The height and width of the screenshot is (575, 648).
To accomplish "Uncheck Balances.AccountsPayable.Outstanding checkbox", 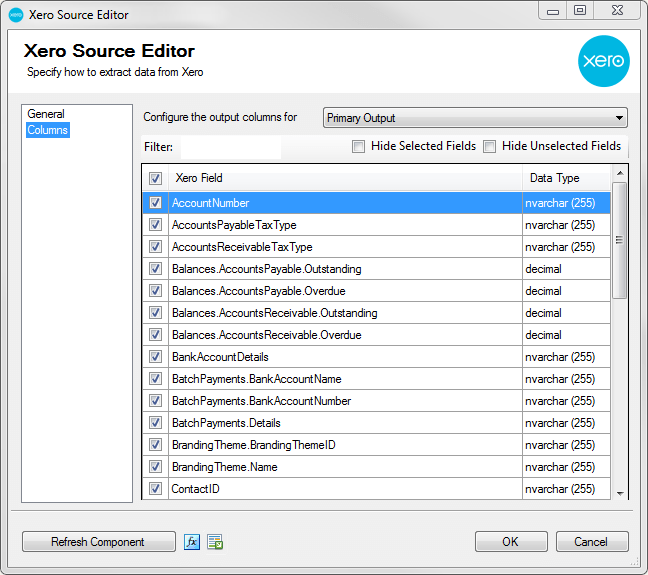I will [155, 269].
